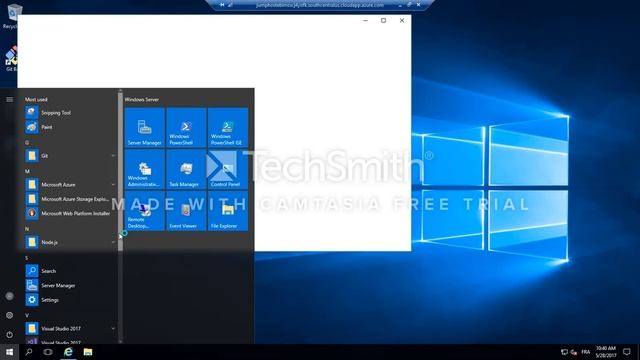Screen dimensions: 640x360
Task: Open the Remote Desktop tile
Action: pos(144,211)
